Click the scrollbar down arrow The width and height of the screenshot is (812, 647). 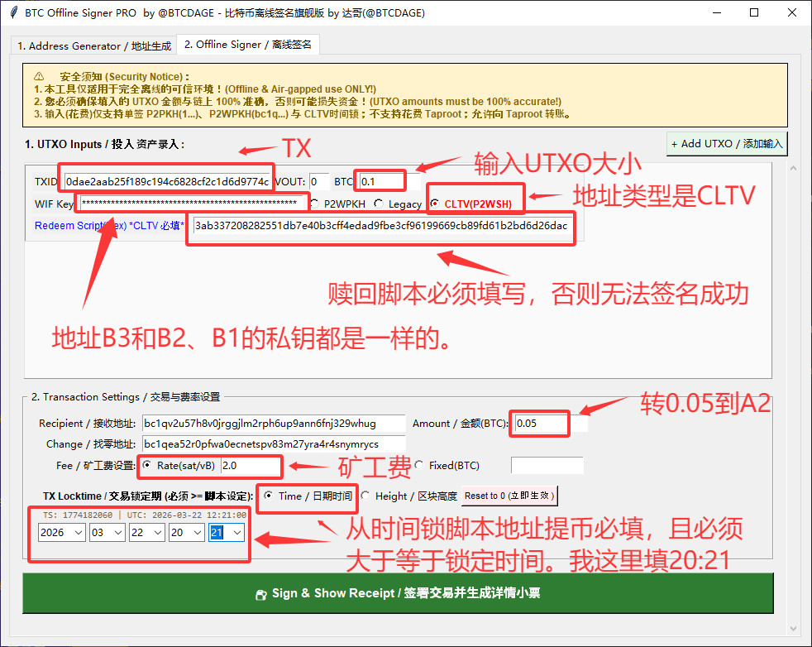pos(795,629)
